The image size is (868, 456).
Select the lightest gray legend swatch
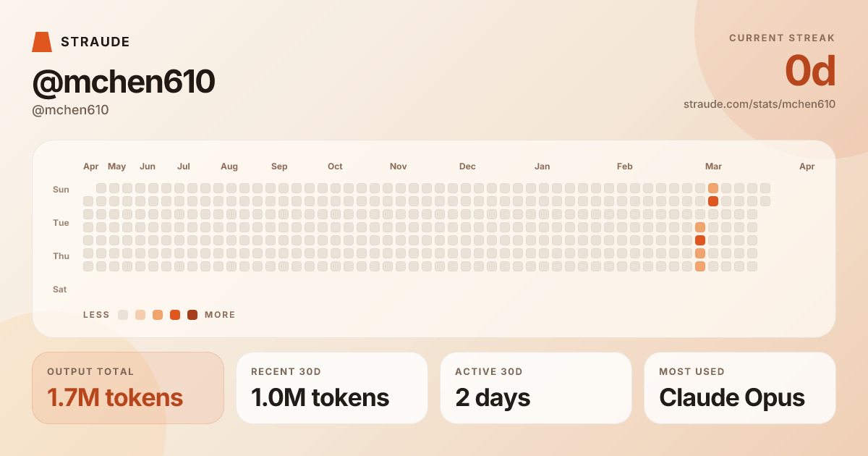[x=123, y=315]
